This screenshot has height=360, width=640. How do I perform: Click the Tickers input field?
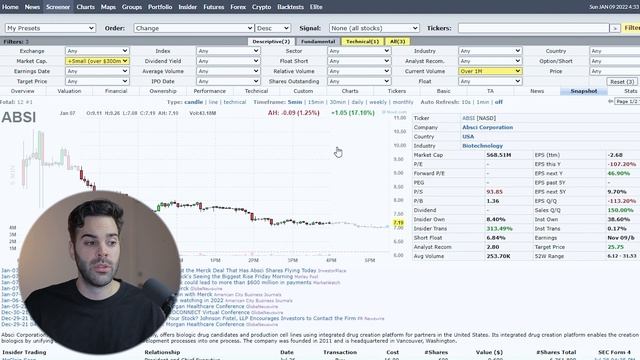point(533,28)
